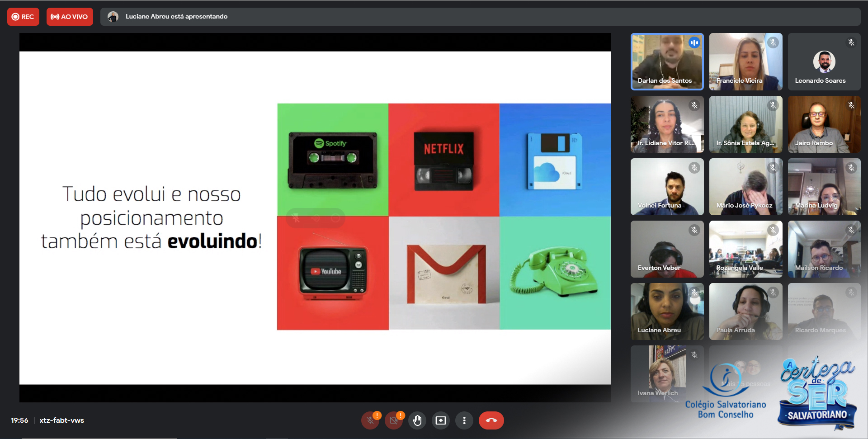Click the AO VIVO live badge

tap(70, 17)
